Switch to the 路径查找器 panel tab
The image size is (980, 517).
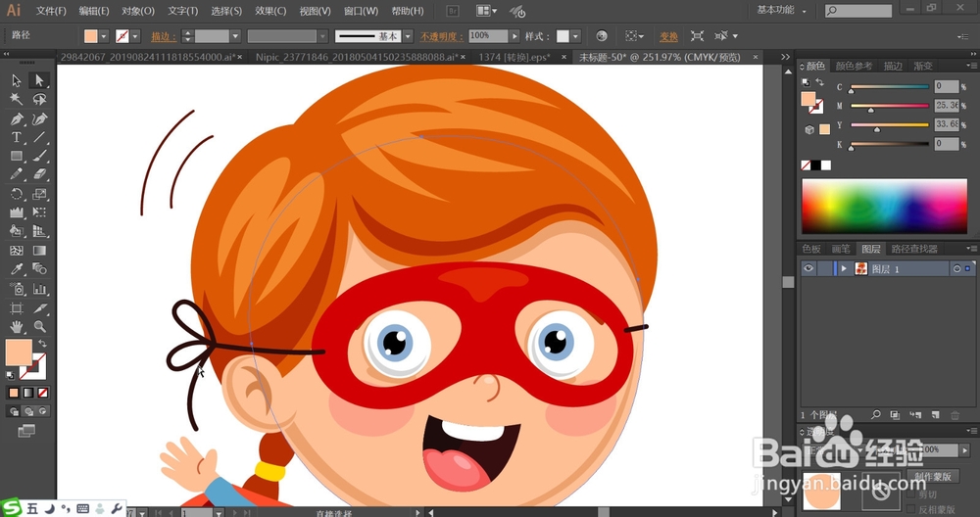point(913,249)
